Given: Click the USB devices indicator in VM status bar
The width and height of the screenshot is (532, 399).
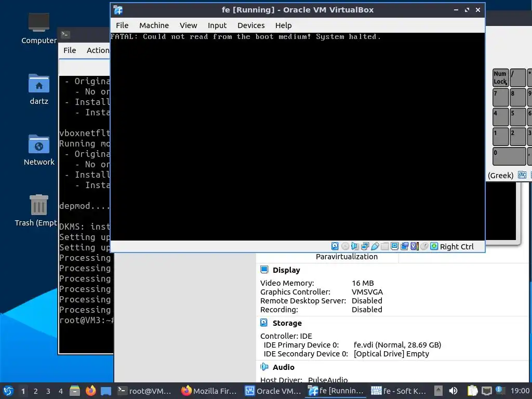Looking at the screenshot, I should pyautogui.click(x=375, y=246).
